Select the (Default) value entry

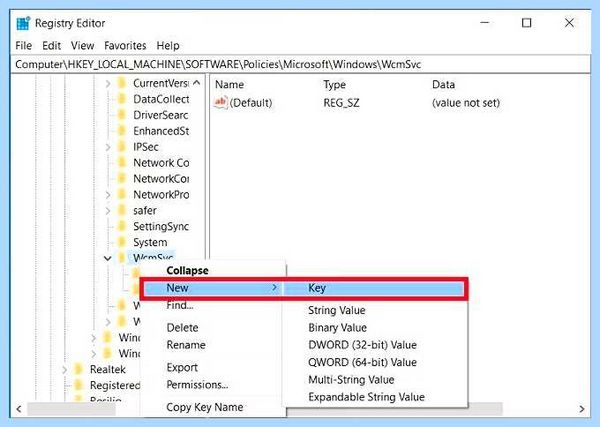251,103
